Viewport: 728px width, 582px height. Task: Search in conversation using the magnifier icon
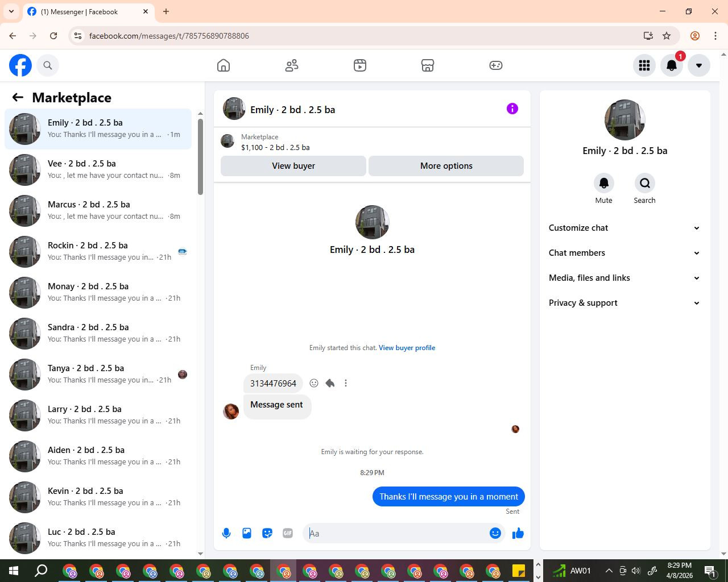pyautogui.click(x=644, y=183)
